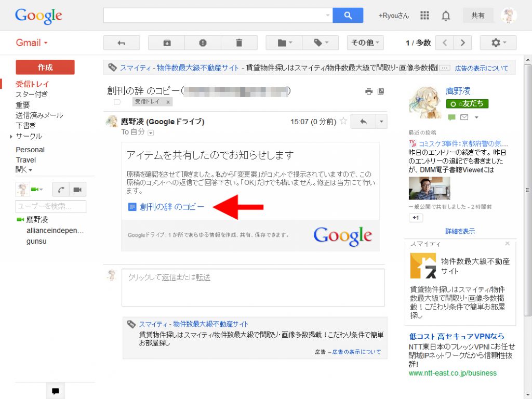Open the コミスケ3事件 post link

point(463,143)
